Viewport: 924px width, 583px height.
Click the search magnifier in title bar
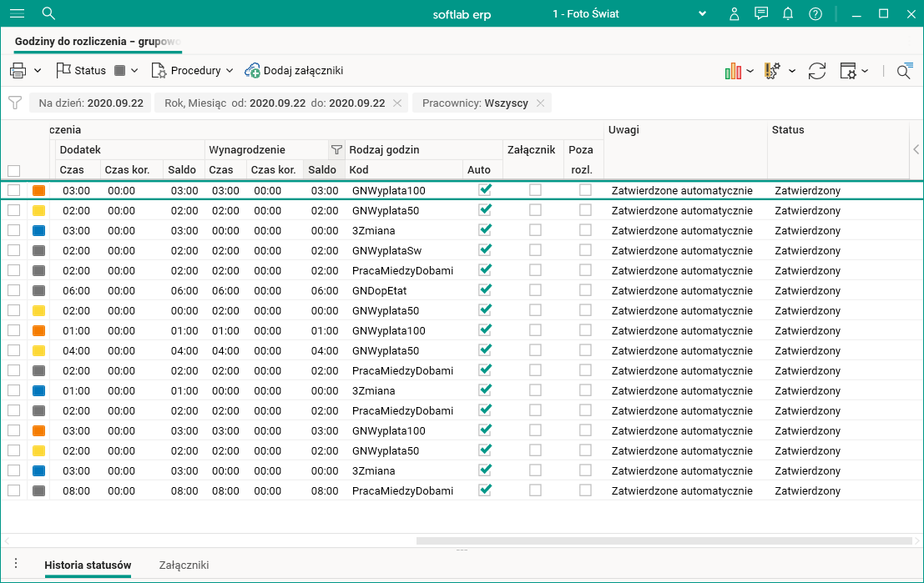pyautogui.click(x=48, y=13)
